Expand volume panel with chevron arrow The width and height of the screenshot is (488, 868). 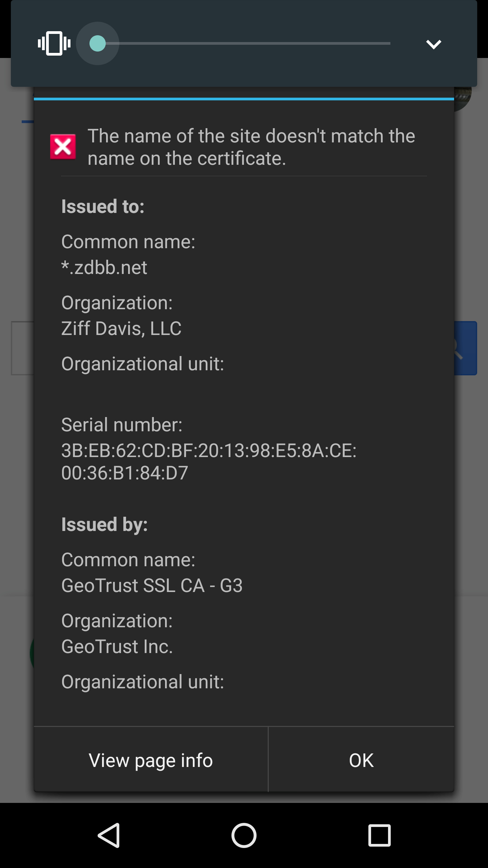(433, 44)
